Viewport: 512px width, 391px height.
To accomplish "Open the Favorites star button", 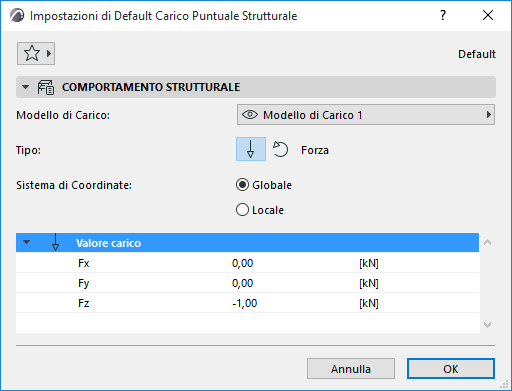I will [36, 53].
